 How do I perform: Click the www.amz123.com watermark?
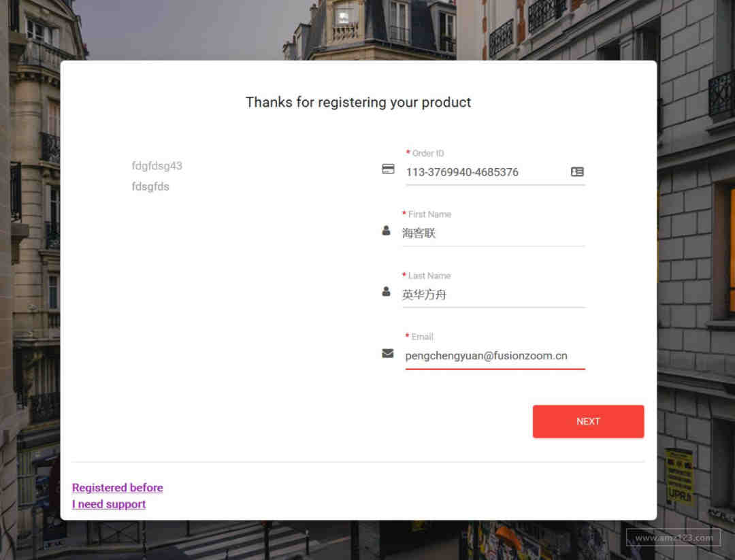pyautogui.click(x=673, y=538)
